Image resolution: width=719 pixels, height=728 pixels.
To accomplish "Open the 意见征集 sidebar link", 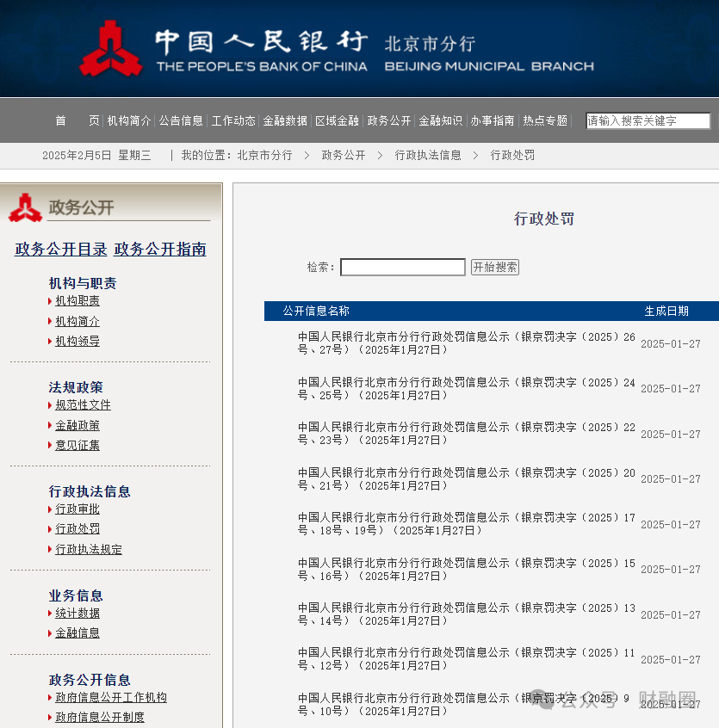I will point(77,445).
